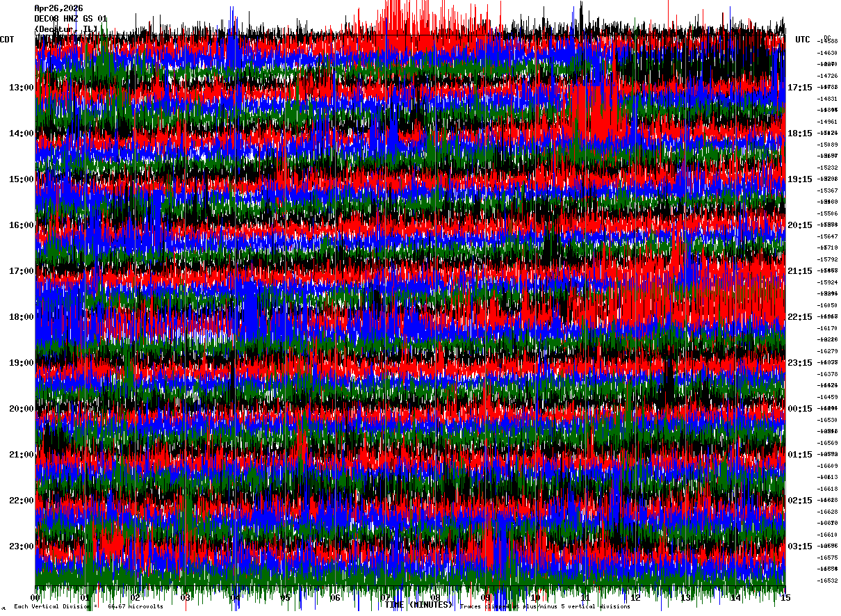Click the Each Vertical Division microvolts note
Viewport: 841px width, 616px height.
pyautogui.click(x=89, y=606)
